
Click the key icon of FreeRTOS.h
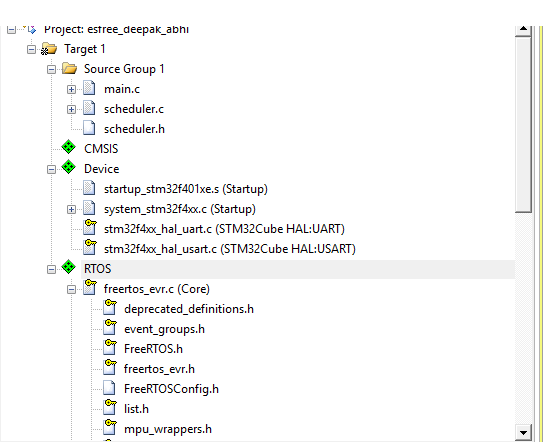[x=110, y=347]
